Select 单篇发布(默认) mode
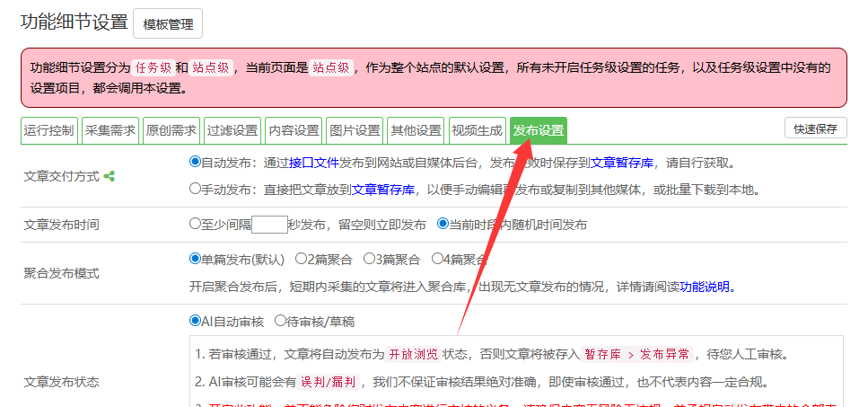 coord(194,258)
